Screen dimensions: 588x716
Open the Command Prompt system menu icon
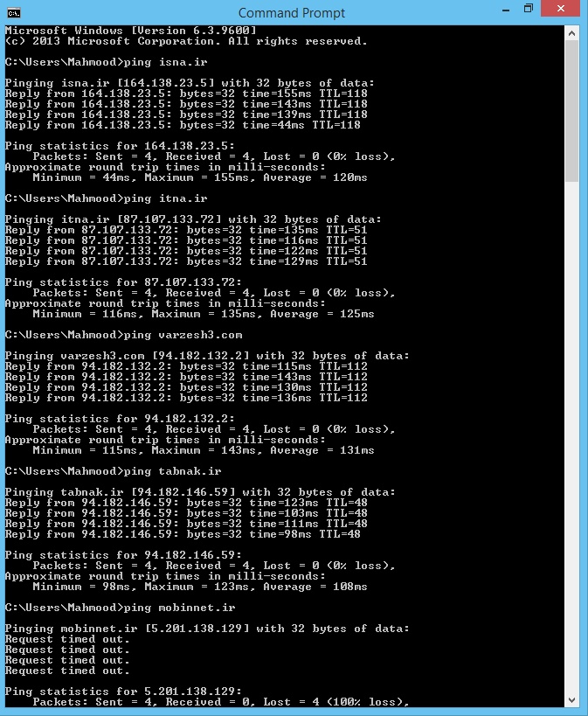pos(14,13)
